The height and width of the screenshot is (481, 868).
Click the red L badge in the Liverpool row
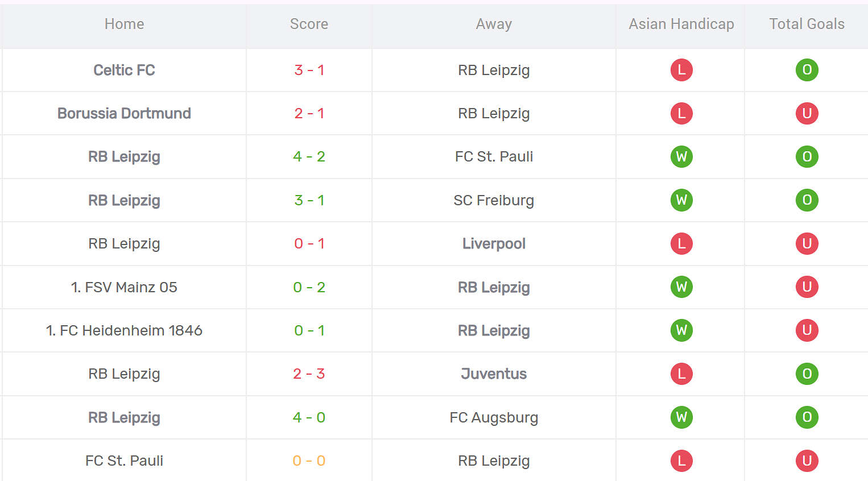click(x=681, y=243)
